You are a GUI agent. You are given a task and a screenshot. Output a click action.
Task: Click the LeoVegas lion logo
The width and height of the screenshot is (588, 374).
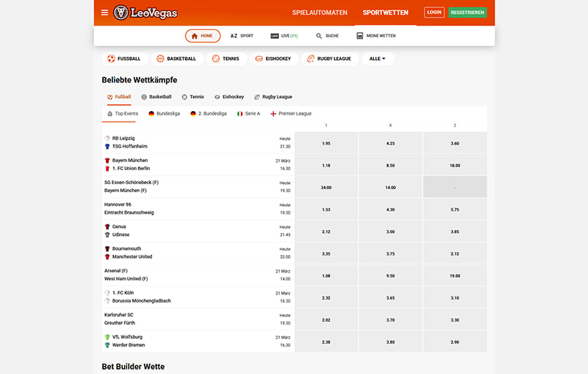[x=121, y=12]
